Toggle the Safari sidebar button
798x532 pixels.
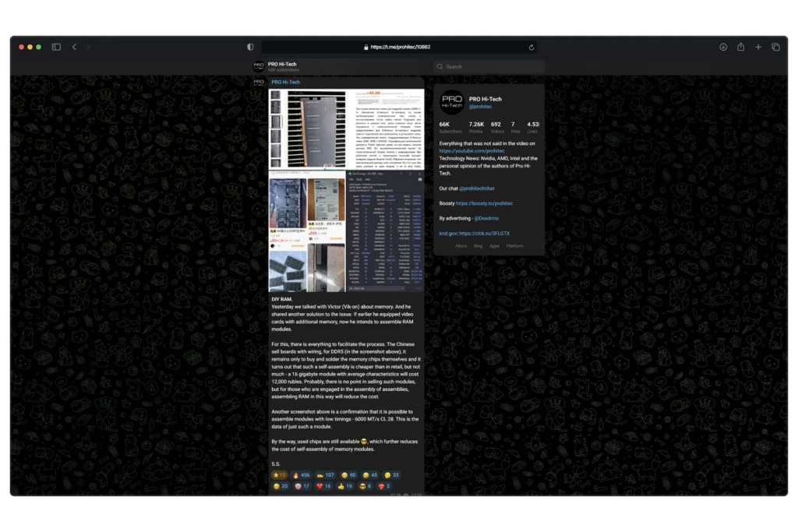pos(56,47)
